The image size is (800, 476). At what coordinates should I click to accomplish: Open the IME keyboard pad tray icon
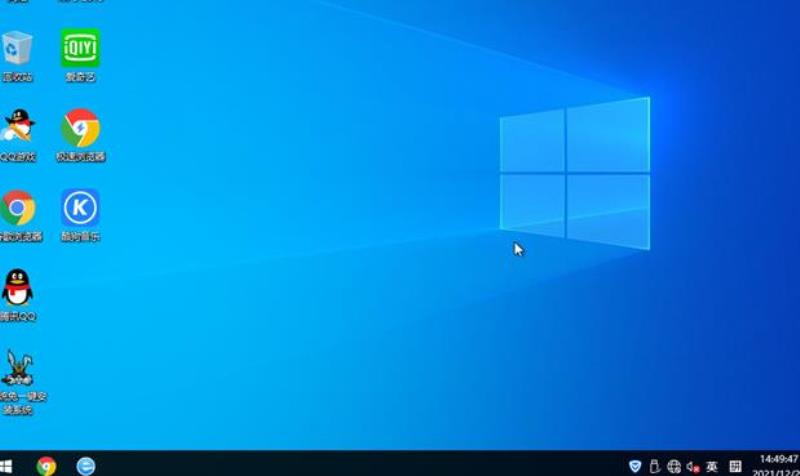735,466
